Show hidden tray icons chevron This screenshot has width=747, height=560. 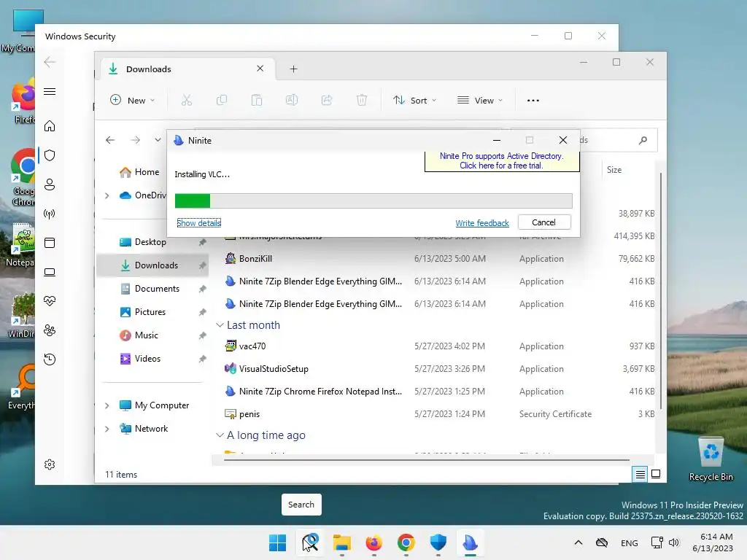click(x=578, y=542)
